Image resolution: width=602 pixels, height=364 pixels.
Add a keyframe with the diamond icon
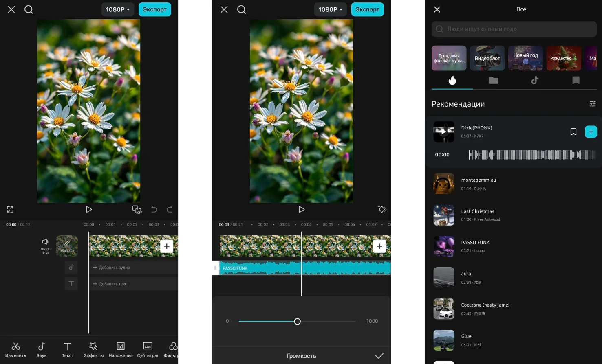382,209
